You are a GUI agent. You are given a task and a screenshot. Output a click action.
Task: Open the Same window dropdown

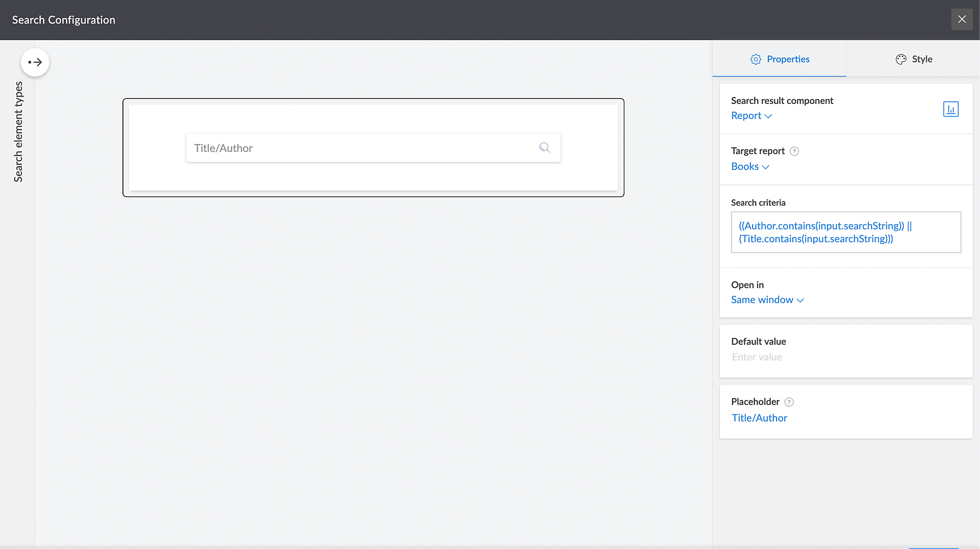pos(767,300)
